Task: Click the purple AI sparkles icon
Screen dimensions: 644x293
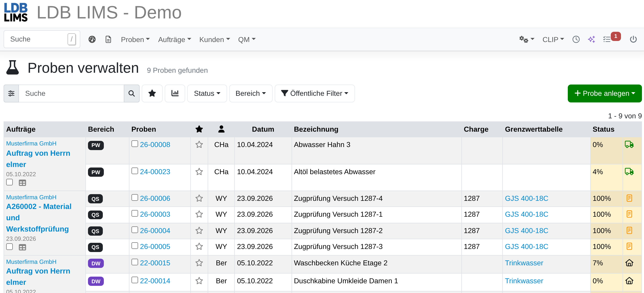Action: coord(592,39)
